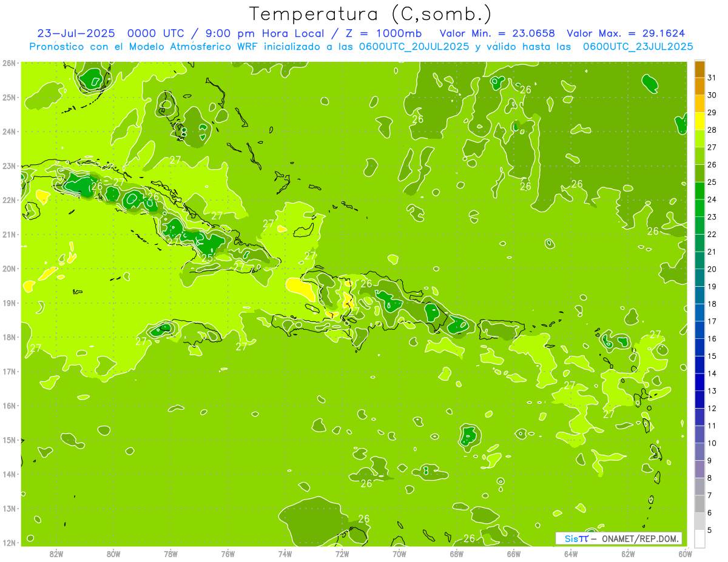Viewport: 728px width, 562px height.
Task: Click the dark orange swatch above 31
Action: (699, 69)
